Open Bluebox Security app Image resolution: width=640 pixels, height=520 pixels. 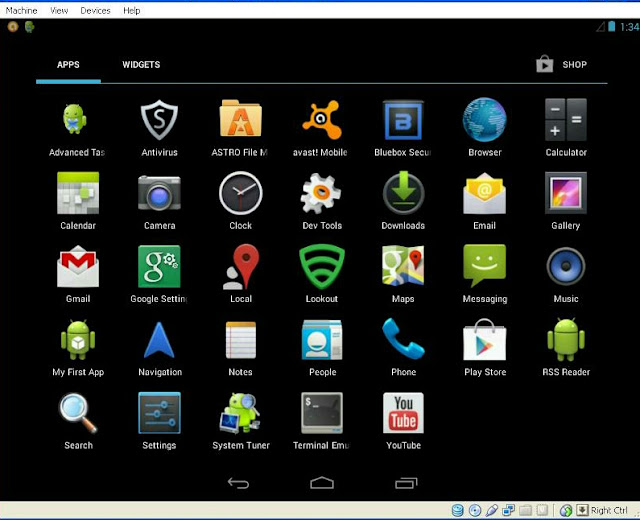click(x=403, y=129)
